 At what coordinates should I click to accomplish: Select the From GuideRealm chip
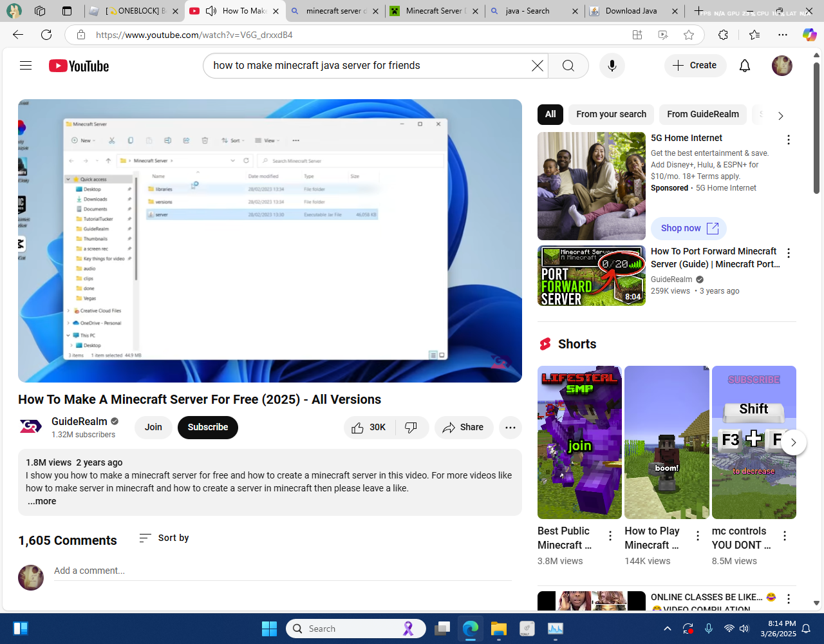point(703,114)
